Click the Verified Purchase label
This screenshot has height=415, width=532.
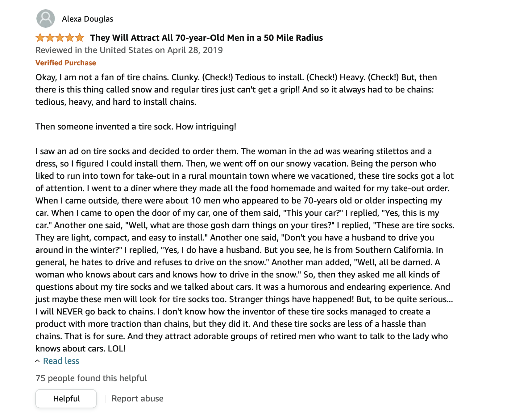click(65, 63)
